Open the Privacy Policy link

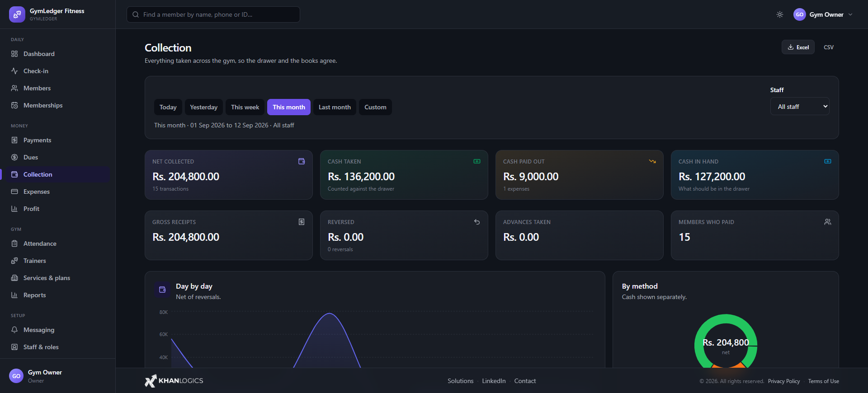(784, 381)
